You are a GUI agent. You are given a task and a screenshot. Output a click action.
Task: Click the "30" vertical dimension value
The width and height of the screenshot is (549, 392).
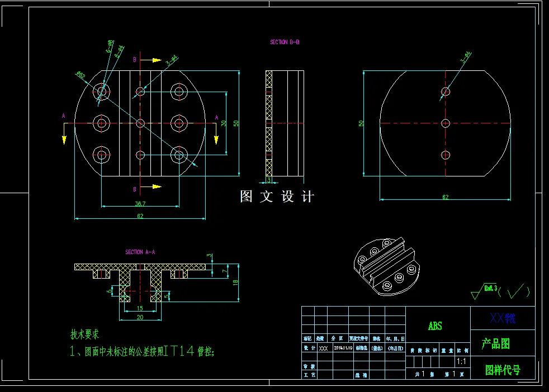[224, 123]
